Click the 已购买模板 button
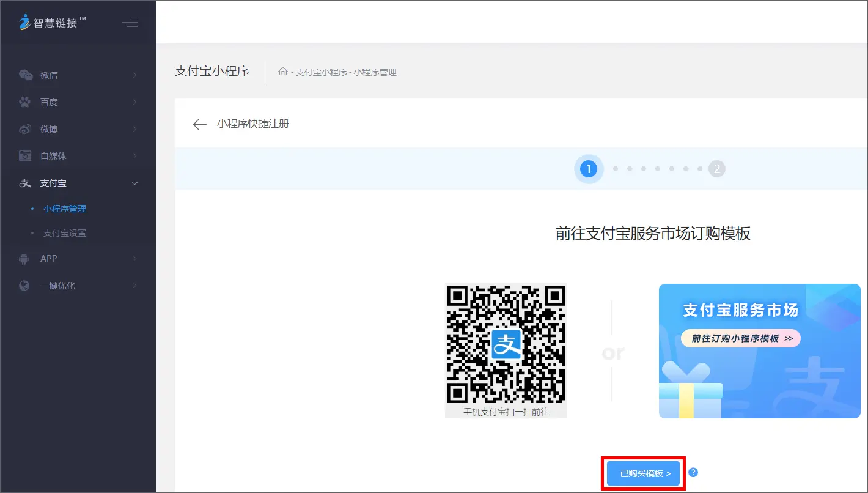 644,473
